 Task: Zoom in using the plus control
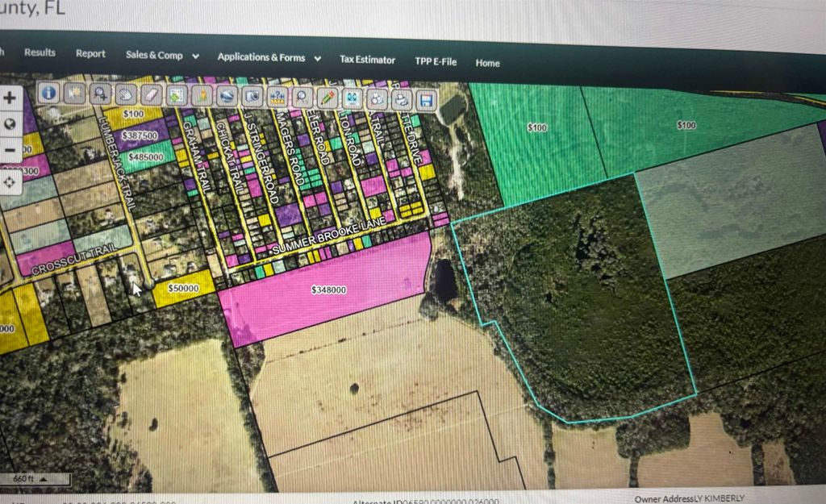tap(10, 97)
